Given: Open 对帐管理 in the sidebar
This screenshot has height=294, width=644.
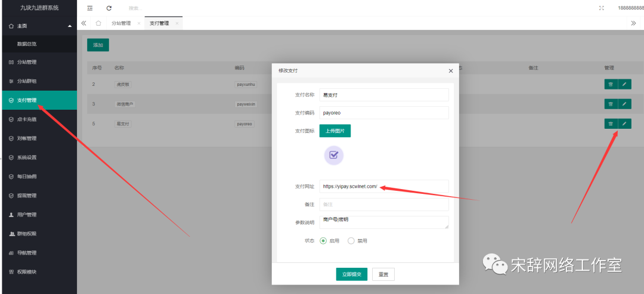Looking at the screenshot, I should coord(39,138).
